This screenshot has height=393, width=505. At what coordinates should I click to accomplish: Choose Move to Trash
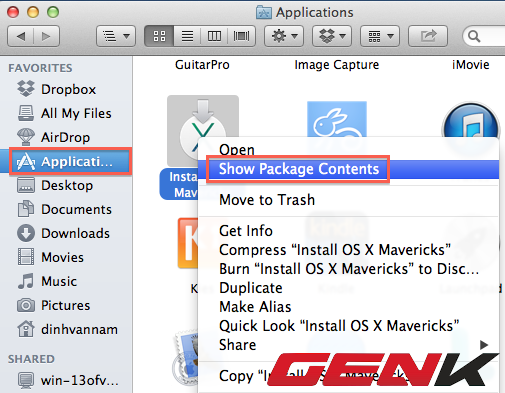click(348, 200)
